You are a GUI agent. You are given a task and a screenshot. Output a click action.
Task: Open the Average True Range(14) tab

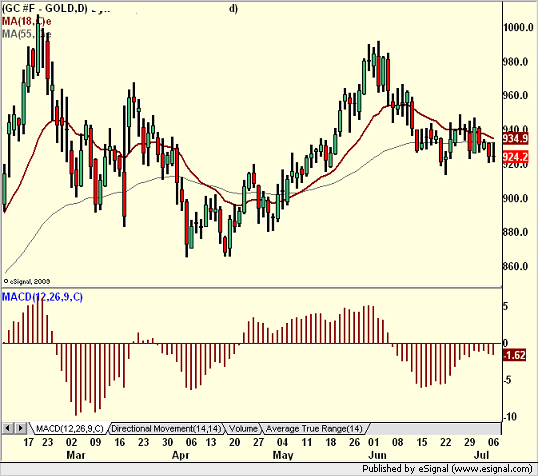point(314,429)
